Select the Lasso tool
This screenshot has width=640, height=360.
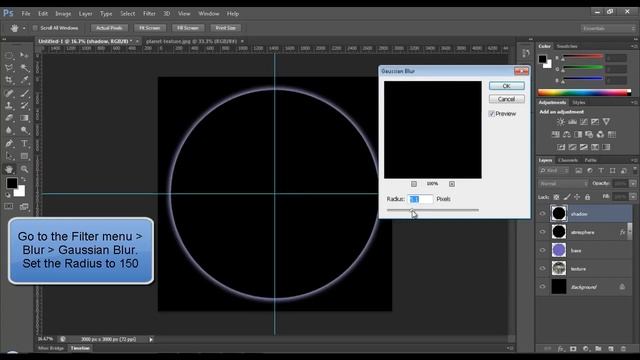point(9,68)
